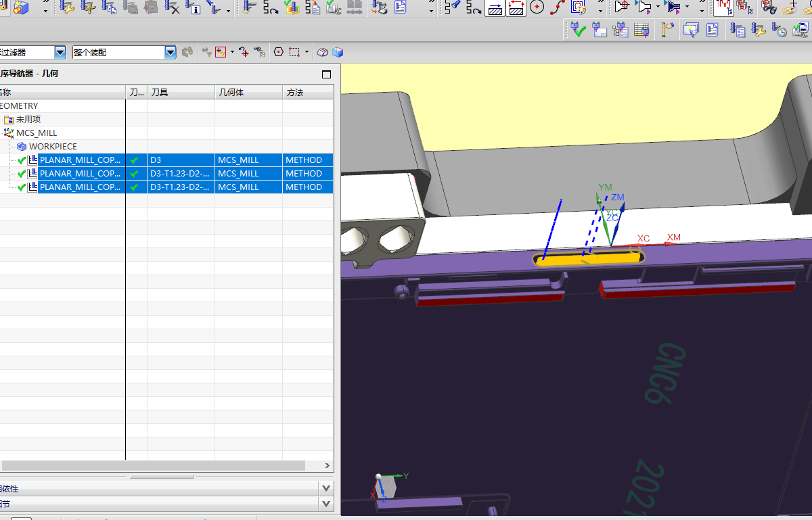Select the WORKPIECE tree node

(x=52, y=147)
